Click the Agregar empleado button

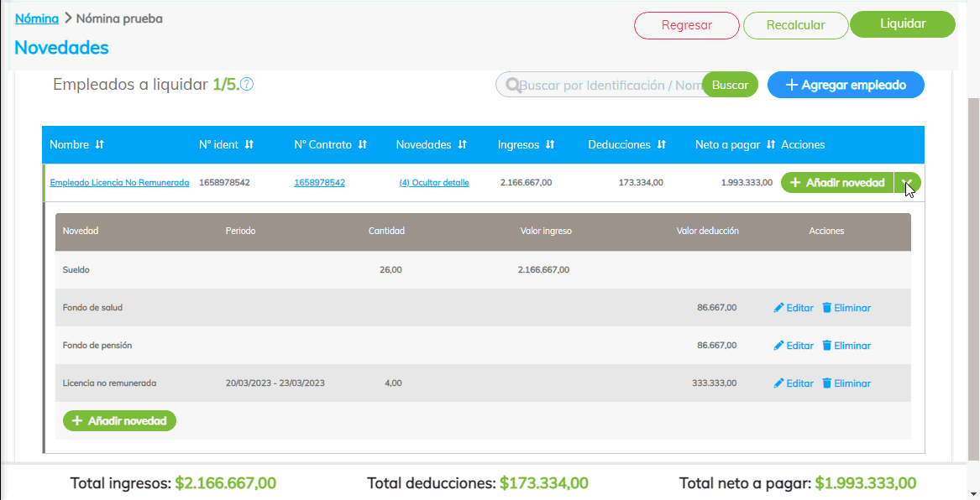[x=846, y=86]
